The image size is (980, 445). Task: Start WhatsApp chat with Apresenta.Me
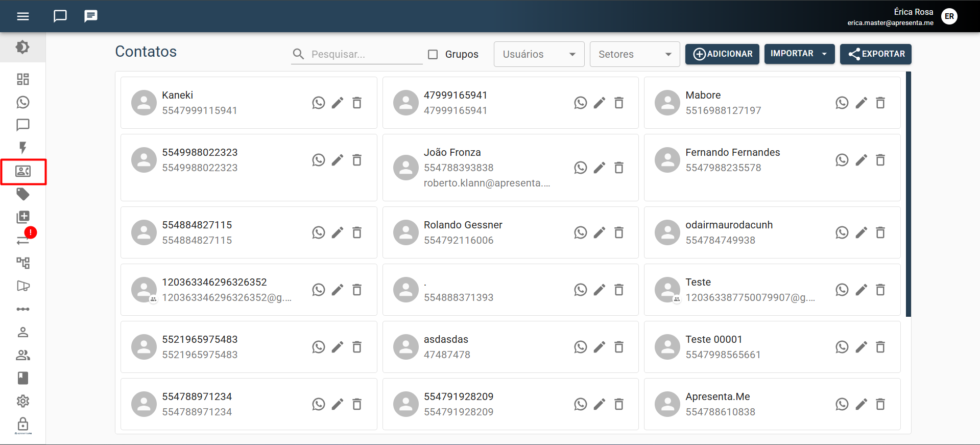coord(842,404)
